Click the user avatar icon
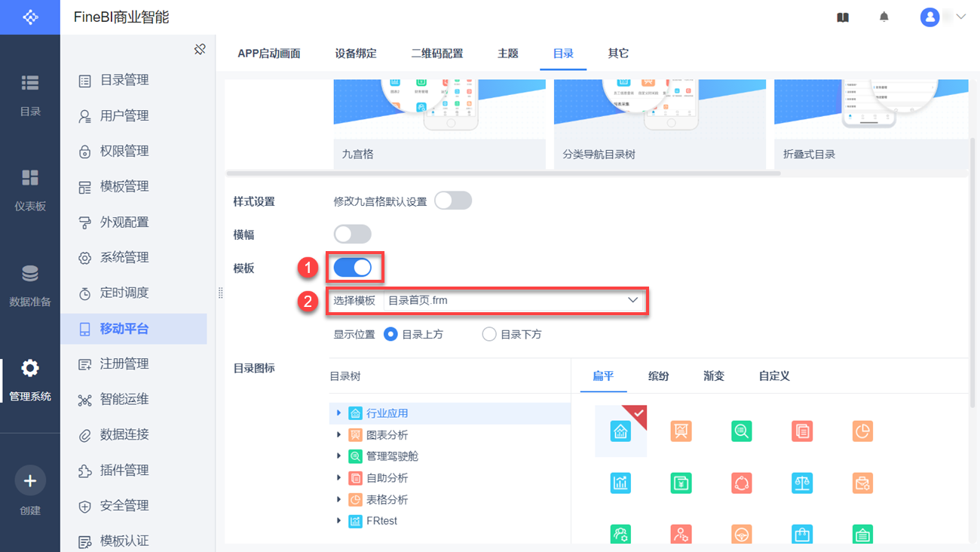Viewport: 980px width, 552px height. coord(929,17)
